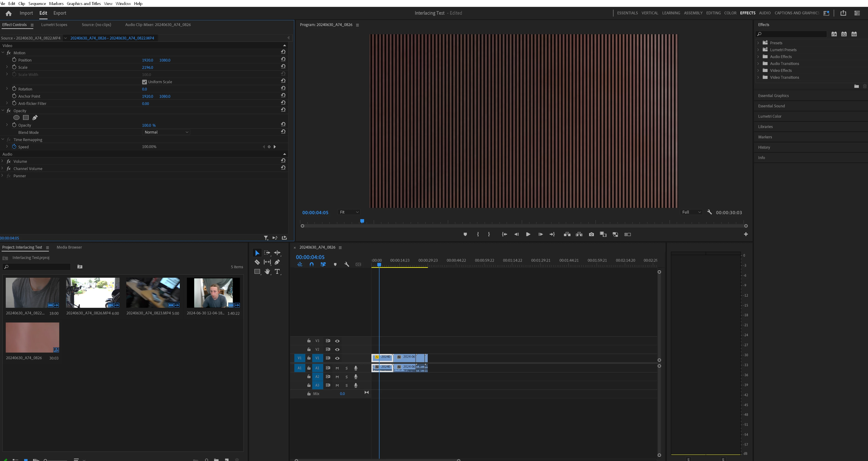Open the Blend Mode dropdown

tap(166, 132)
